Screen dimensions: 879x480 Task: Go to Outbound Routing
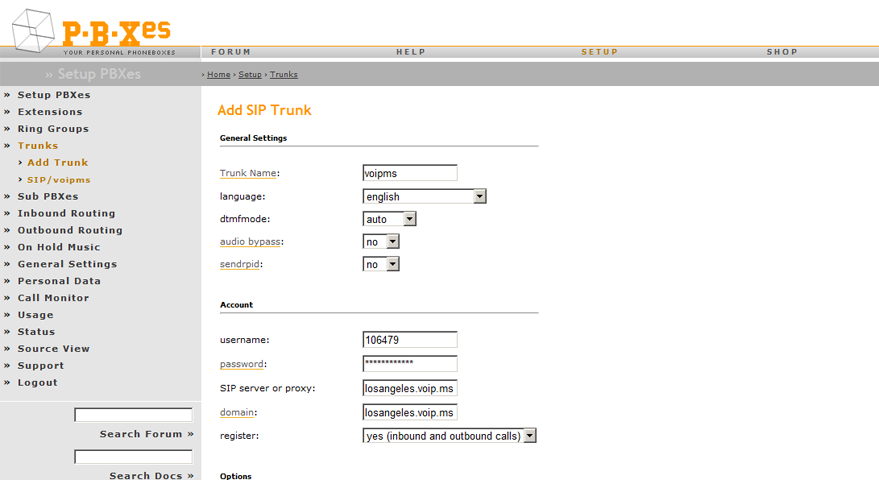point(70,230)
